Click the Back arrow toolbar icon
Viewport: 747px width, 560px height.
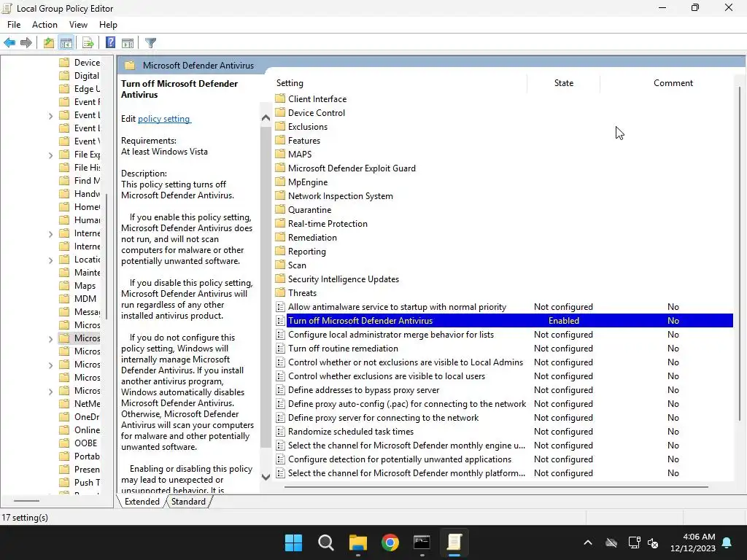click(x=9, y=43)
